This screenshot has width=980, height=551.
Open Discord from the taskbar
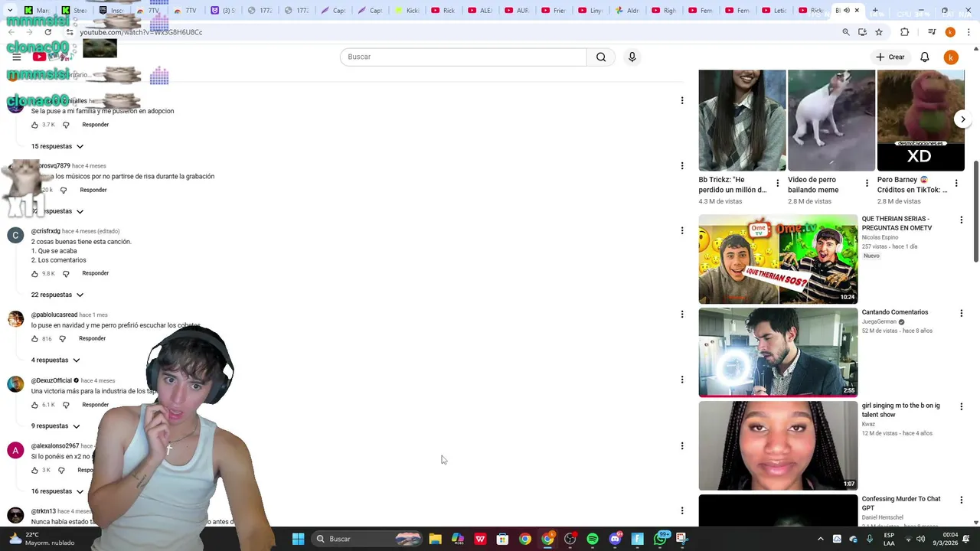[x=615, y=539]
